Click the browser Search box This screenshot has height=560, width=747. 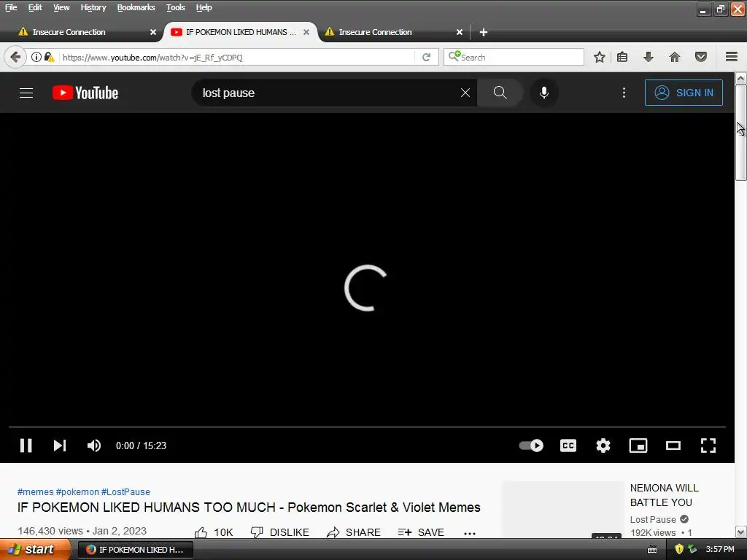click(514, 57)
